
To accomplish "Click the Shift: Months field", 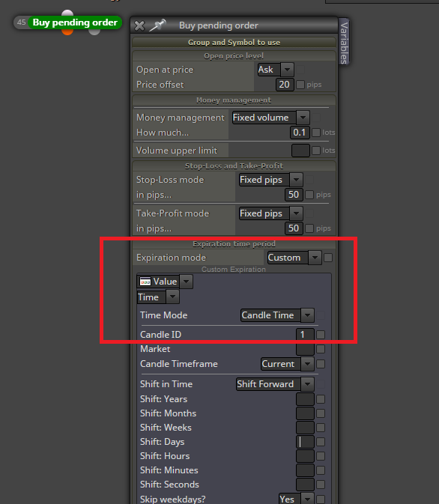I will pos(305,413).
